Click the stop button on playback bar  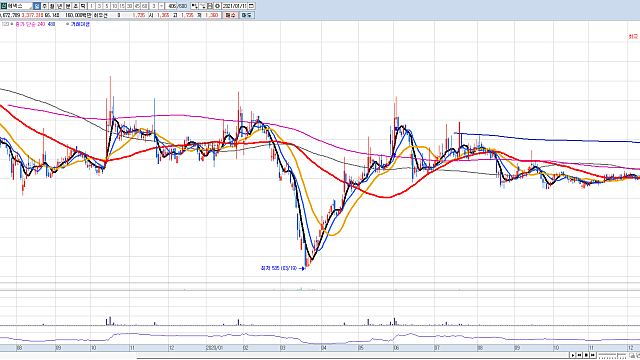586,355
